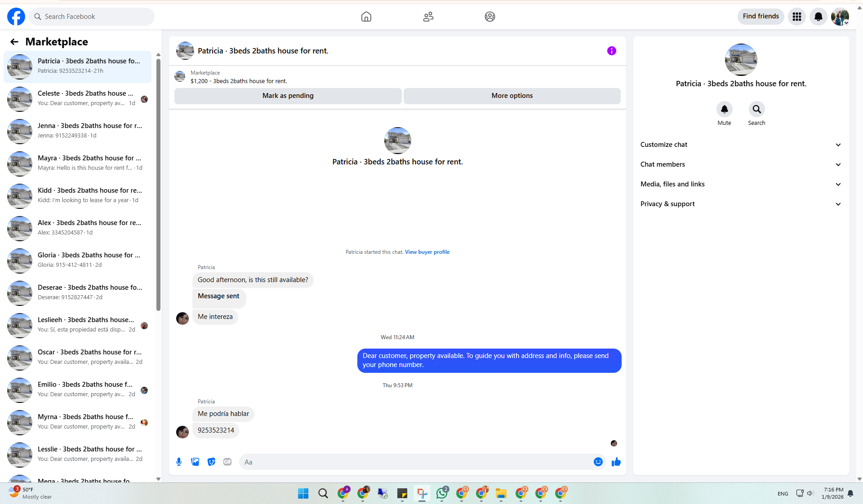Open the Facebook apps grid menu
Screen dimensions: 863x504
(x=796, y=17)
